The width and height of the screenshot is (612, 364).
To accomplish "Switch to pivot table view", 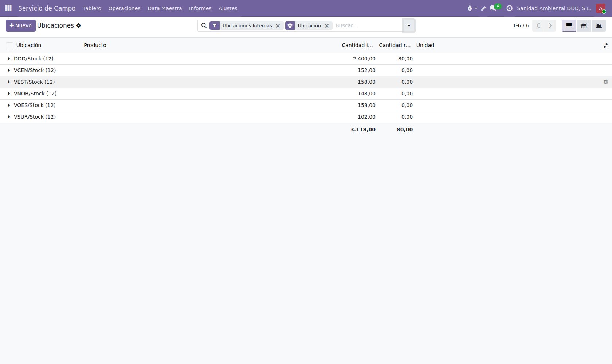I will (584, 25).
